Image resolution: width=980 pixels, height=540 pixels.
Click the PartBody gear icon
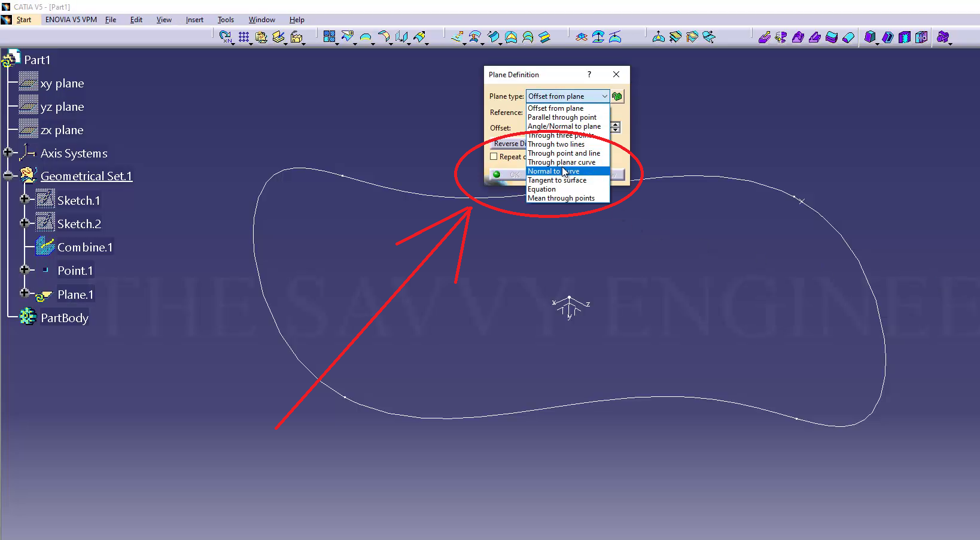pyautogui.click(x=28, y=317)
